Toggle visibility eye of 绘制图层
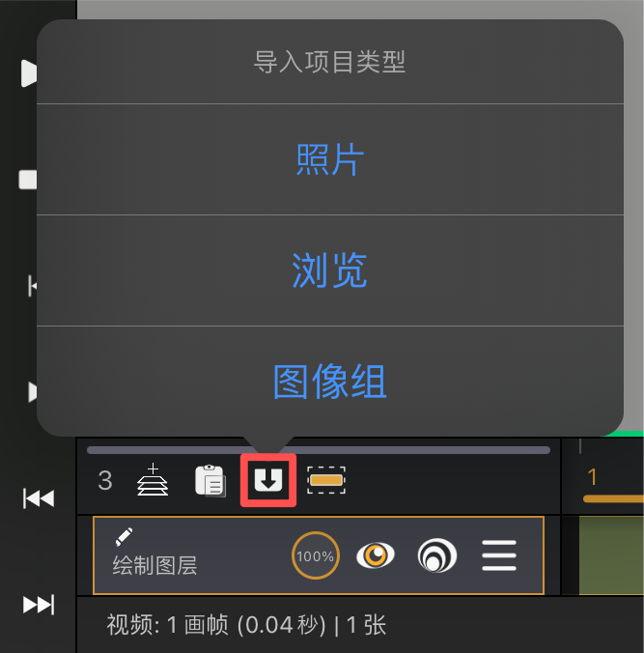Screen dimensions: 644x653 coord(376,555)
